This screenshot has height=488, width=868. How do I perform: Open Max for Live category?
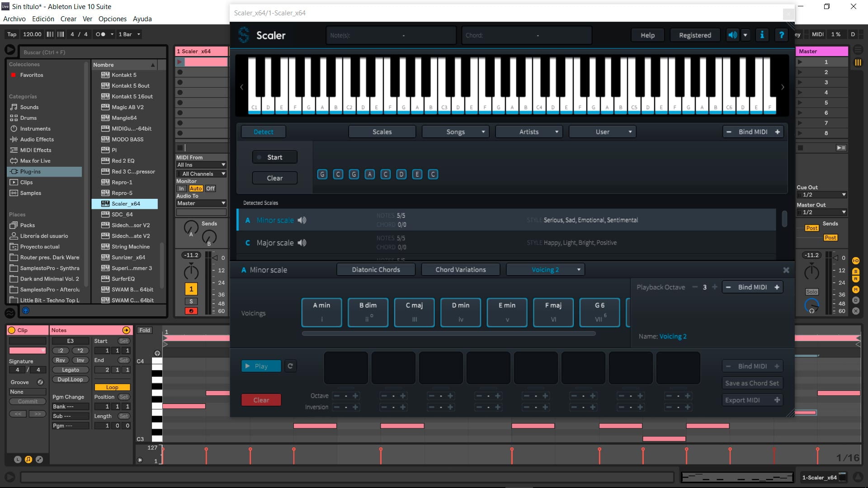tap(35, 161)
